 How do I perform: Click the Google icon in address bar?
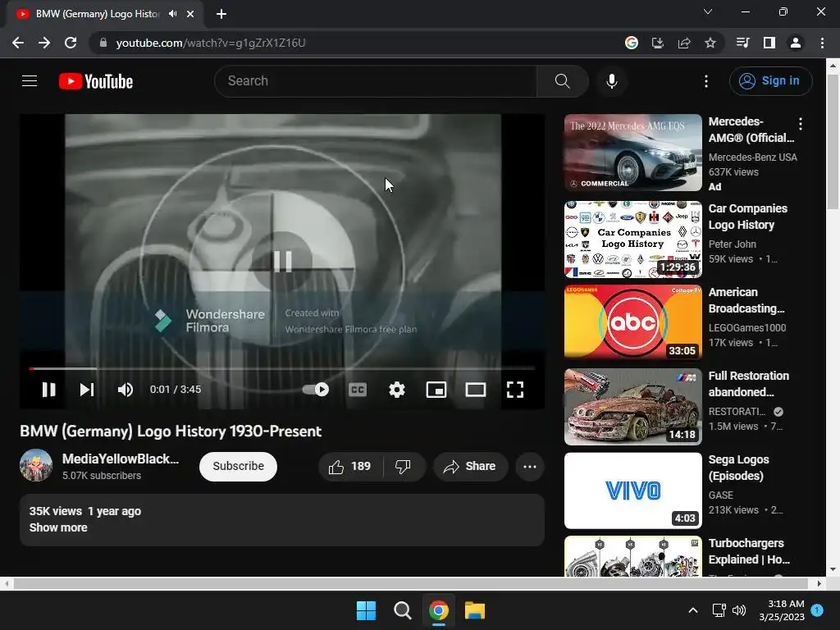[x=631, y=43]
